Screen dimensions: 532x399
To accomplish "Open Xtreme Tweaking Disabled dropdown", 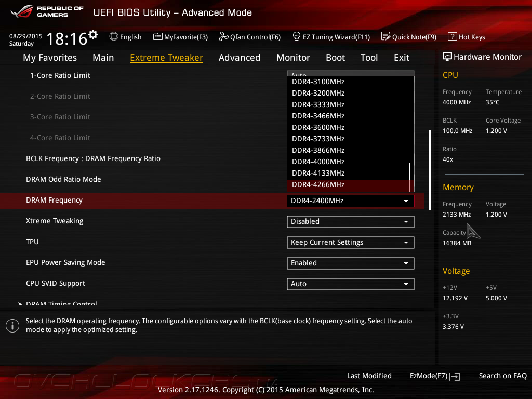I will pyautogui.click(x=351, y=221).
